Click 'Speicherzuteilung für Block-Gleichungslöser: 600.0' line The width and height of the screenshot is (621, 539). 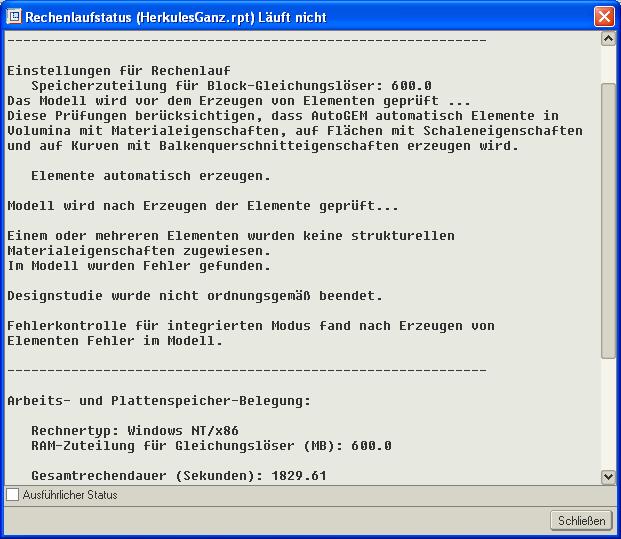[231, 86]
